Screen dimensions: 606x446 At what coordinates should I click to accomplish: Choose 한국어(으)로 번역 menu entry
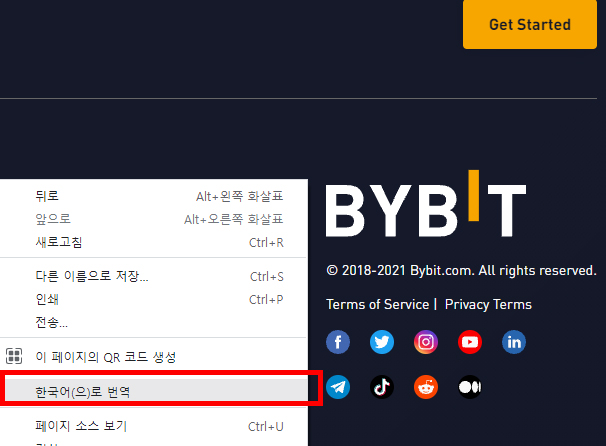click(x=156, y=389)
